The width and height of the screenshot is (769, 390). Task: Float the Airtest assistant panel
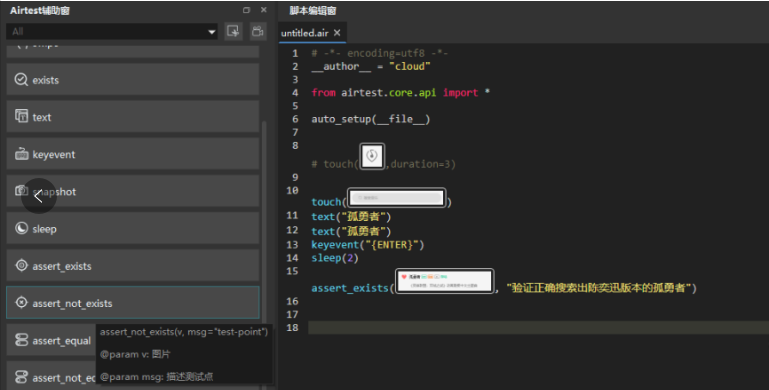(246, 10)
